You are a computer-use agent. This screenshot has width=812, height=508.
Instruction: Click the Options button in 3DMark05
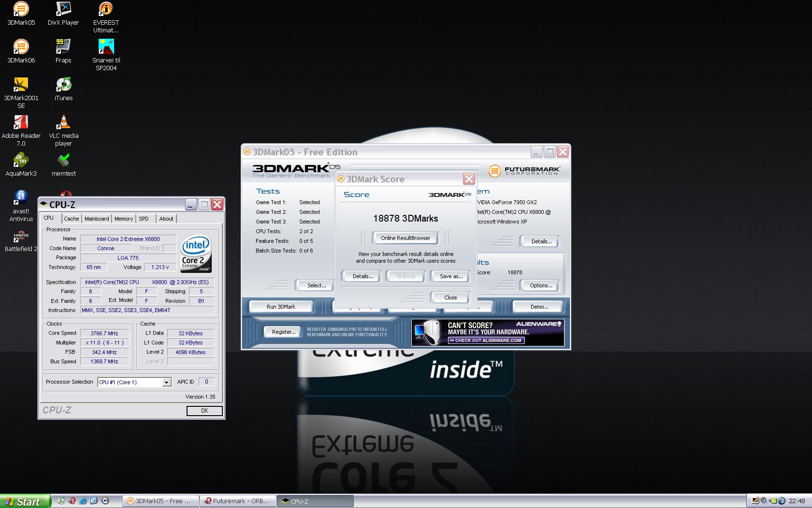(541, 285)
